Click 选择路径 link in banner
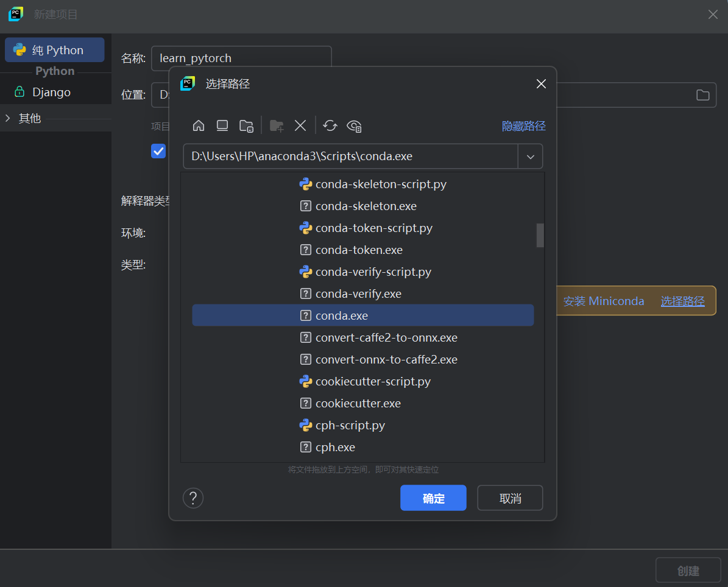 (682, 301)
